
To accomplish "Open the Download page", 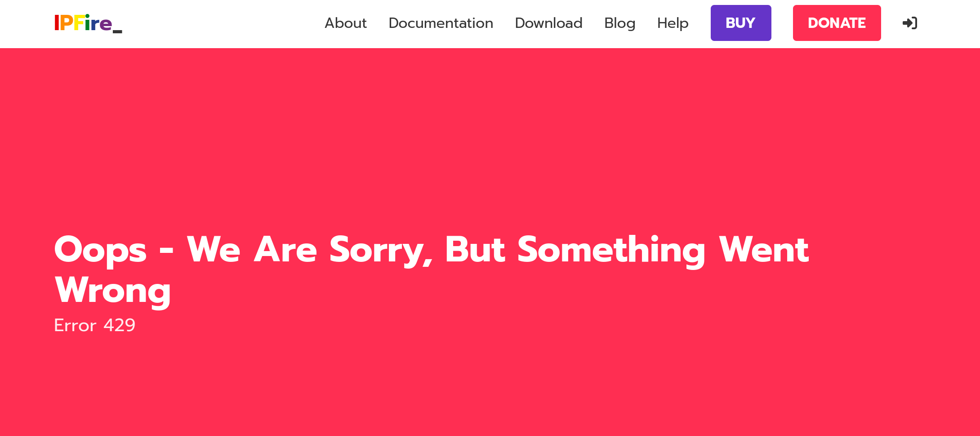I will [x=548, y=23].
